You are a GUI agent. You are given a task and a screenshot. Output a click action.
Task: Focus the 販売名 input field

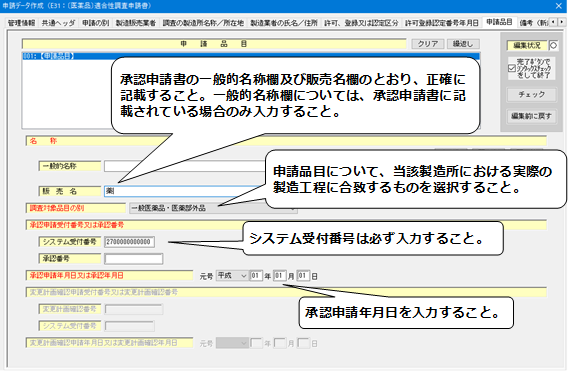[185, 191]
